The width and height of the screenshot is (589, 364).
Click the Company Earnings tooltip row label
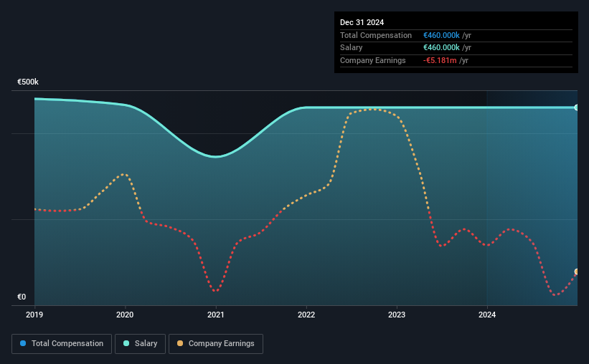point(372,60)
